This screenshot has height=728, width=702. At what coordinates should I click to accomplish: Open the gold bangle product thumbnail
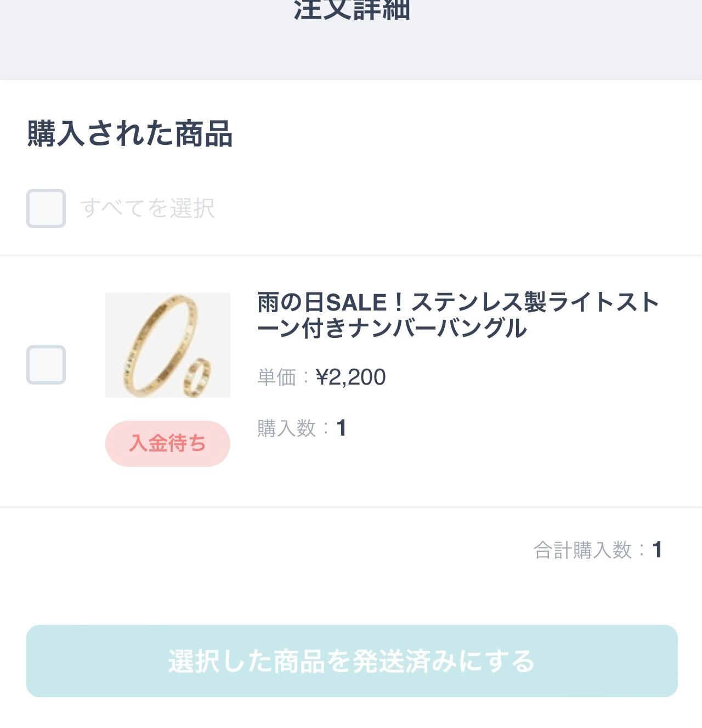[x=167, y=345]
